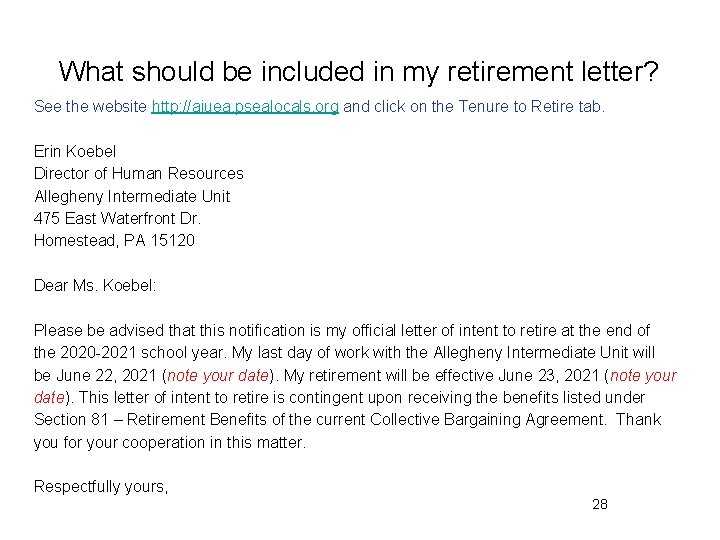Select the name "Erin Koebel" in address block
The height and width of the screenshot is (540, 720).
75,151
